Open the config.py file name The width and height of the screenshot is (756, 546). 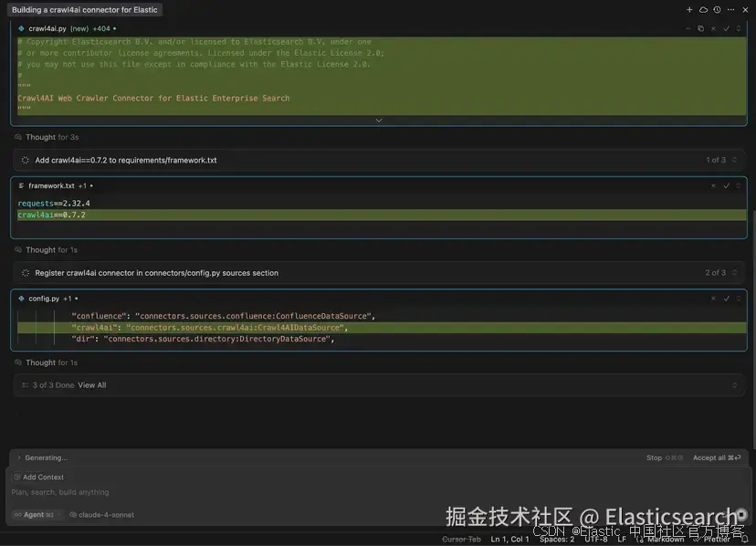click(44, 299)
